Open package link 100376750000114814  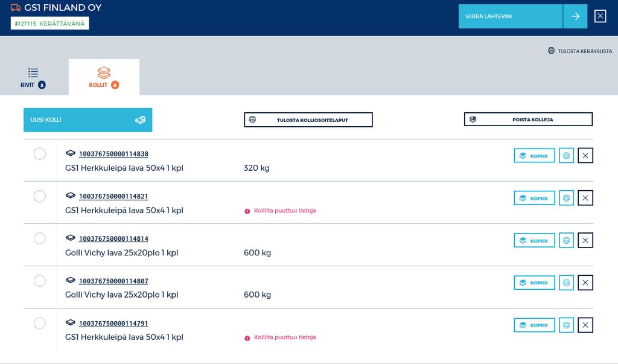tap(113, 238)
